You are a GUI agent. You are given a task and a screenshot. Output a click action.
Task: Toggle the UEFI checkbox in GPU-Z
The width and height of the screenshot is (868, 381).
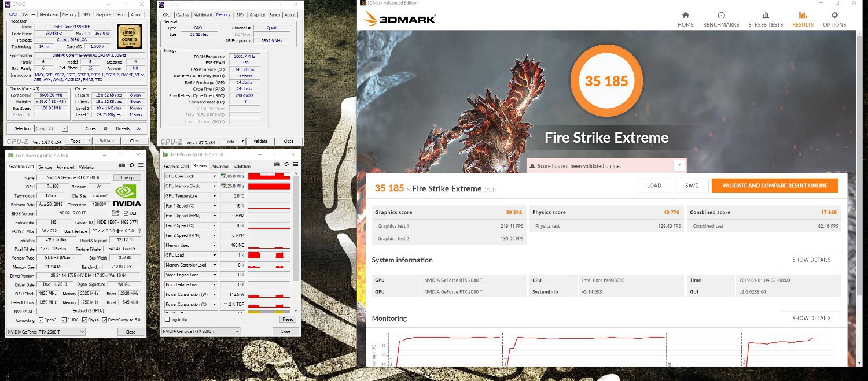click(x=126, y=213)
